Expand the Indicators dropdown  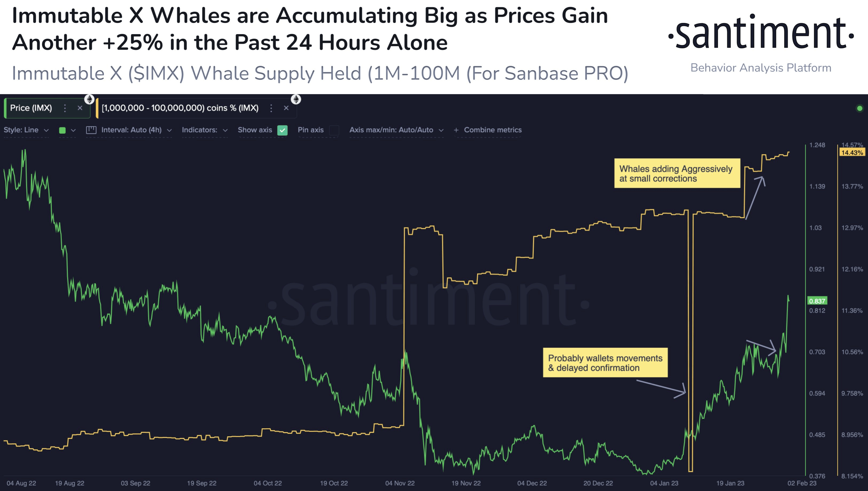pyautogui.click(x=205, y=130)
